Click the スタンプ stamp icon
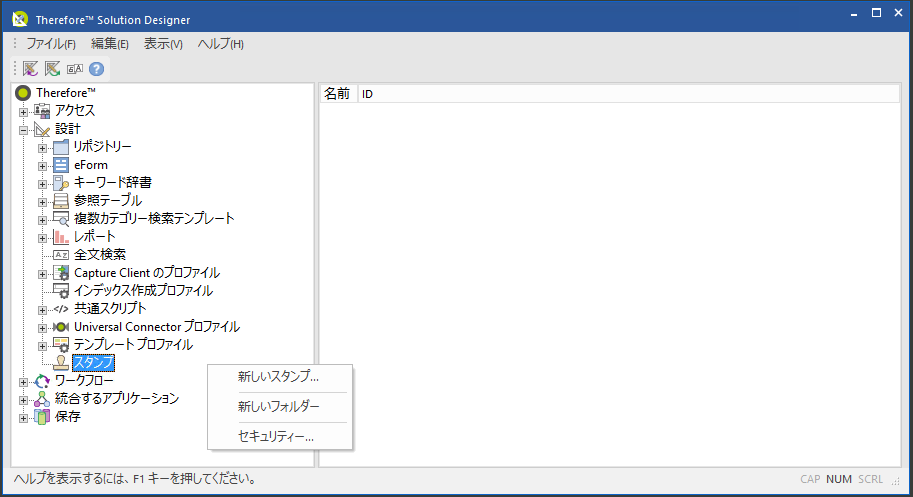 [61, 363]
